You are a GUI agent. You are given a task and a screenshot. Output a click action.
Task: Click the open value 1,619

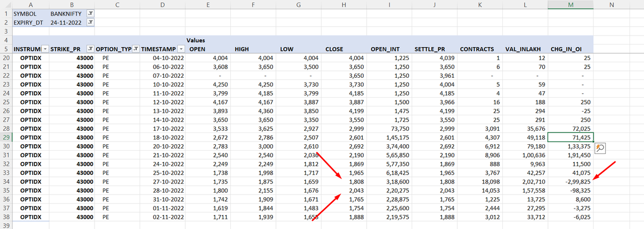(x=220, y=208)
